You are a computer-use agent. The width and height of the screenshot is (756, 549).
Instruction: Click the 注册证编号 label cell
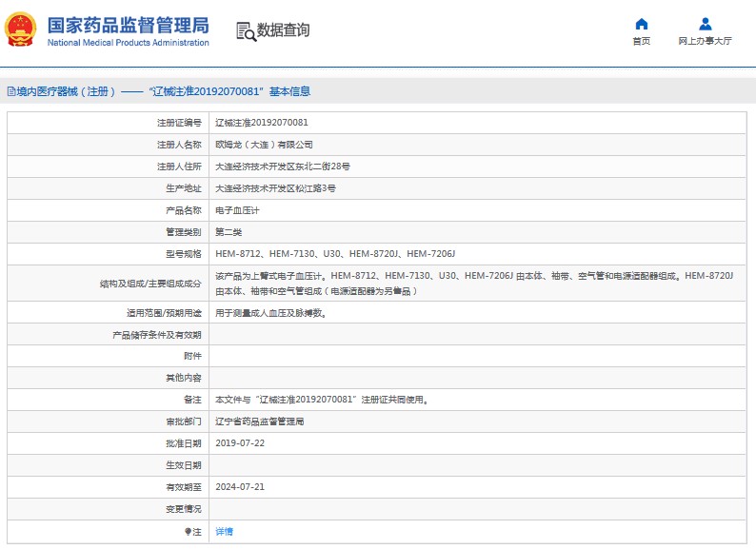(108, 123)
